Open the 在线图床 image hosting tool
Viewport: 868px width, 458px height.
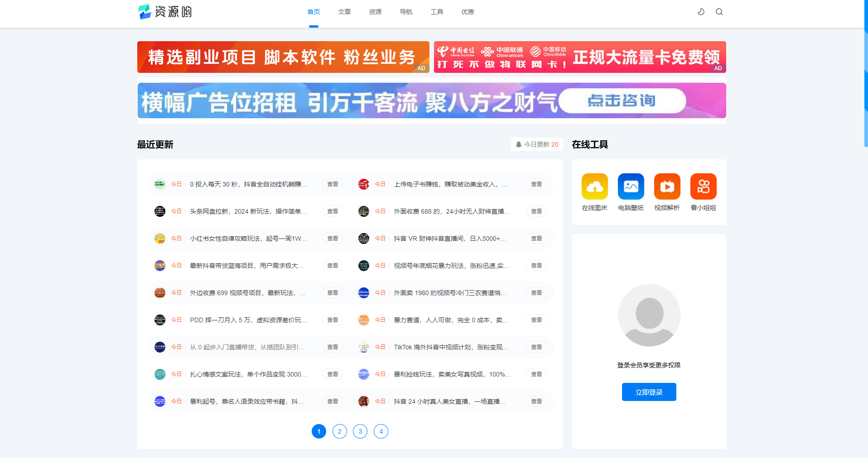coord(594,186)
